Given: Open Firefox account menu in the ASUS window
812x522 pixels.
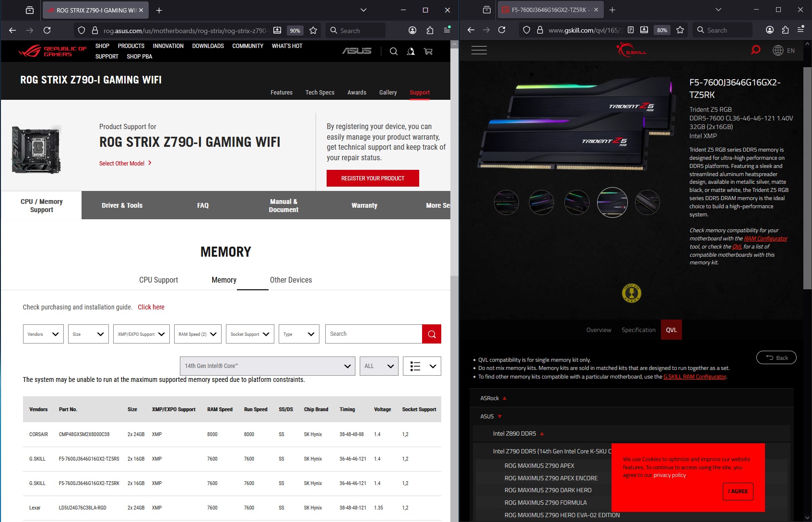Looking at the screenshot, I should (x=412, y=30).
